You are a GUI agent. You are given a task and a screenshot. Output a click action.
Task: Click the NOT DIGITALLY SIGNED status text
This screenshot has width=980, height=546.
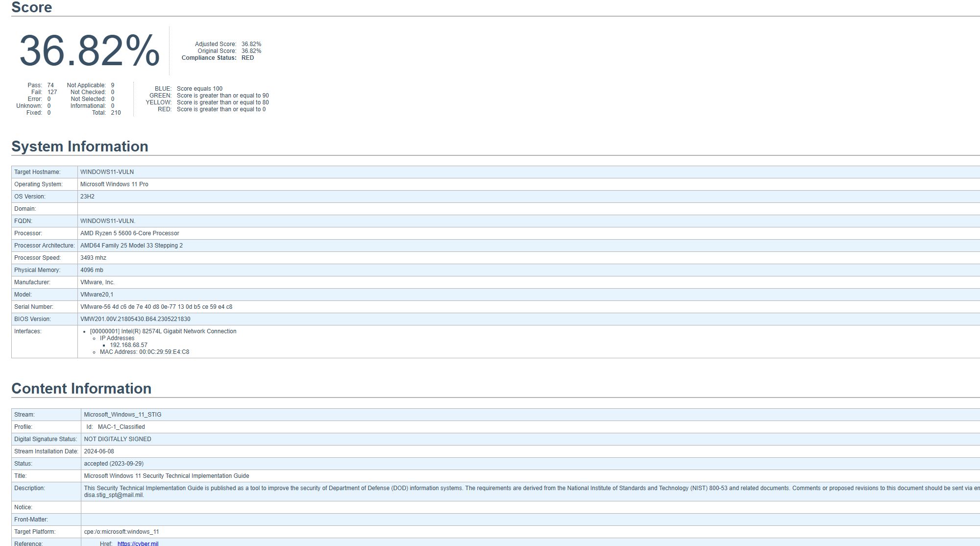click(118, 439)
